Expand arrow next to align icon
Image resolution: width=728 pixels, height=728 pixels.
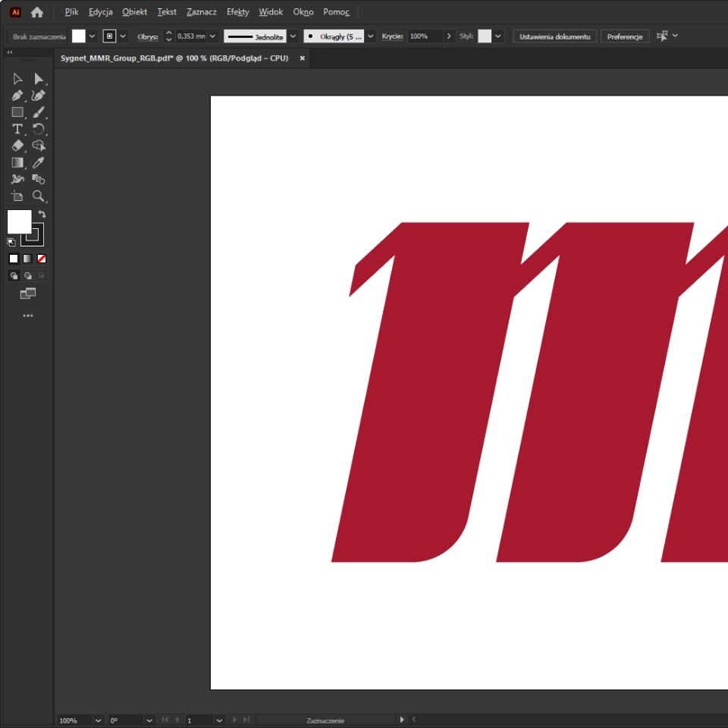tap(675, 36)
